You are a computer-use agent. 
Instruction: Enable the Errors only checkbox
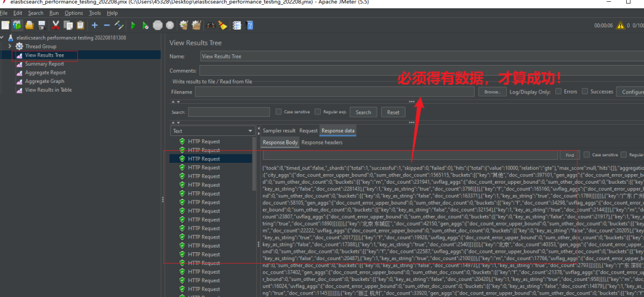(558, 92)
